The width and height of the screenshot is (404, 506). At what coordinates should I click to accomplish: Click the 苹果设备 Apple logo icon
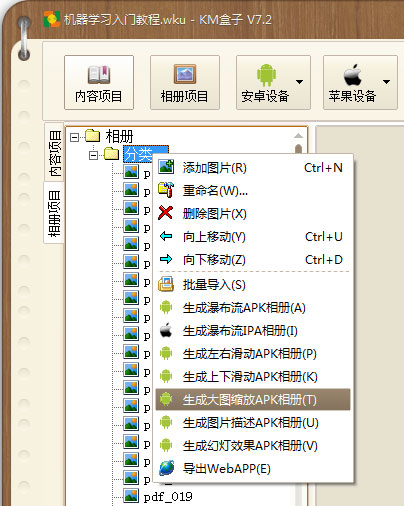click(x=352, y=75)
